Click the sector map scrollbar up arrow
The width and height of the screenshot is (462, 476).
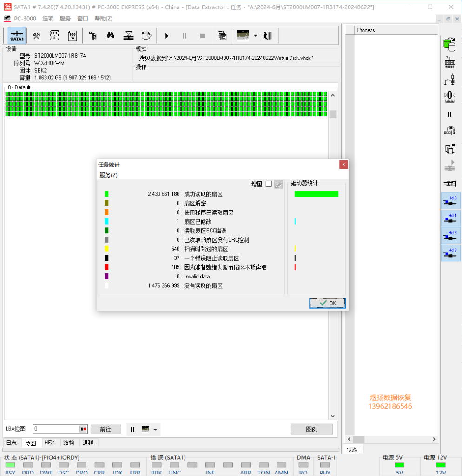[333, 95]
